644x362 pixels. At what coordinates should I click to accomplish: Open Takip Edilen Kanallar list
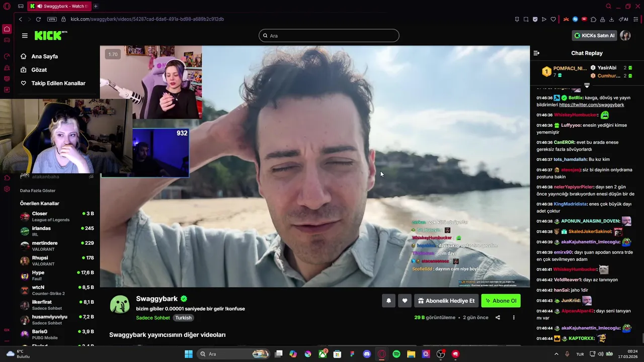(x=53, y=83)
